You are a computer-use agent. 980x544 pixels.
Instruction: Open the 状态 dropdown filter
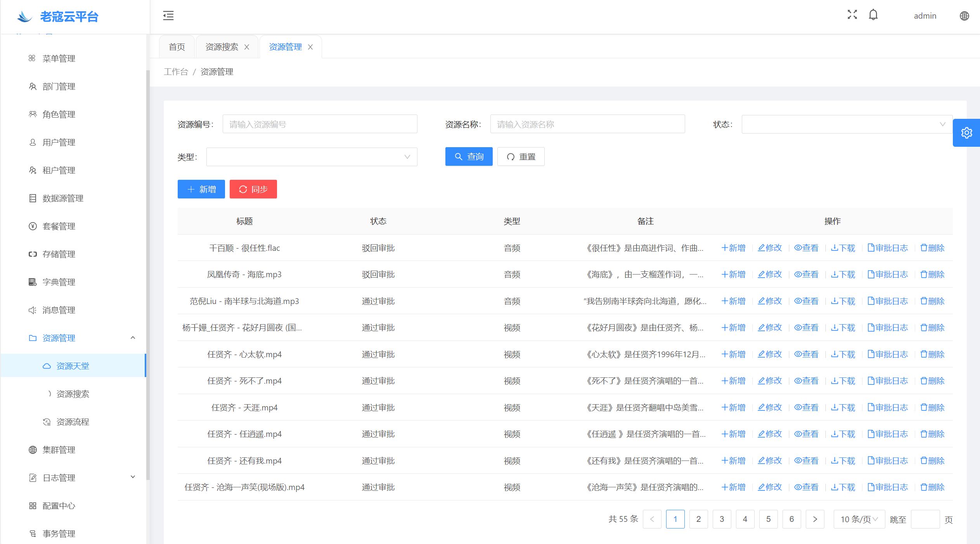click(x=847, y=124)
